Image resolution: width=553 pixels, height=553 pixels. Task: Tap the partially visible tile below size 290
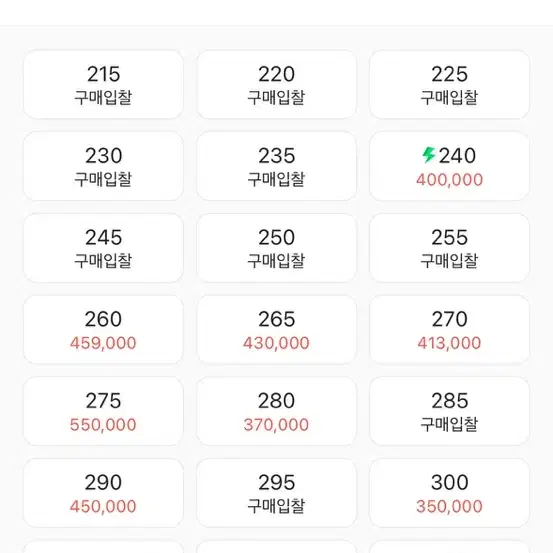pyautogui.click(x=103, y=547)
